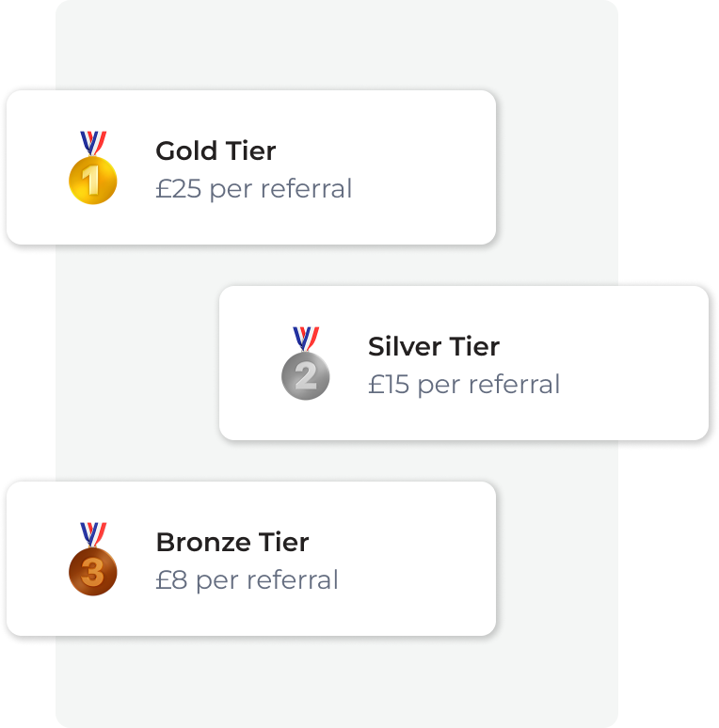Open the Bronze Tier card

(x=251, y=559)
